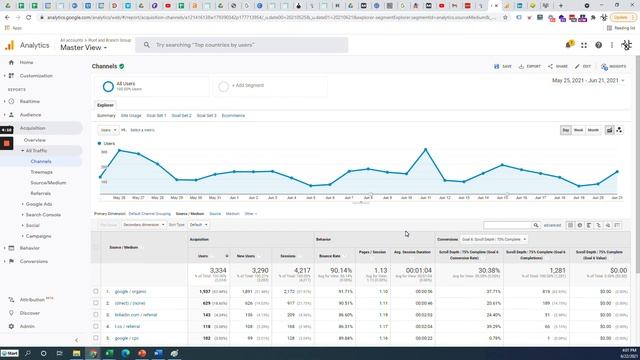
Task: Open the Google apps grid icon
Action: point(584,45)
